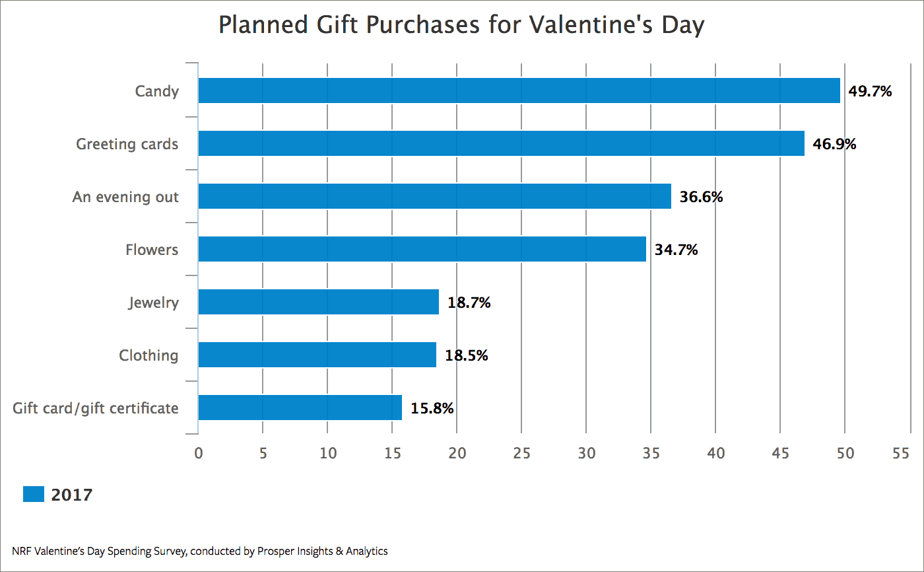Select the 15.8% data label

tap(432, 408)
